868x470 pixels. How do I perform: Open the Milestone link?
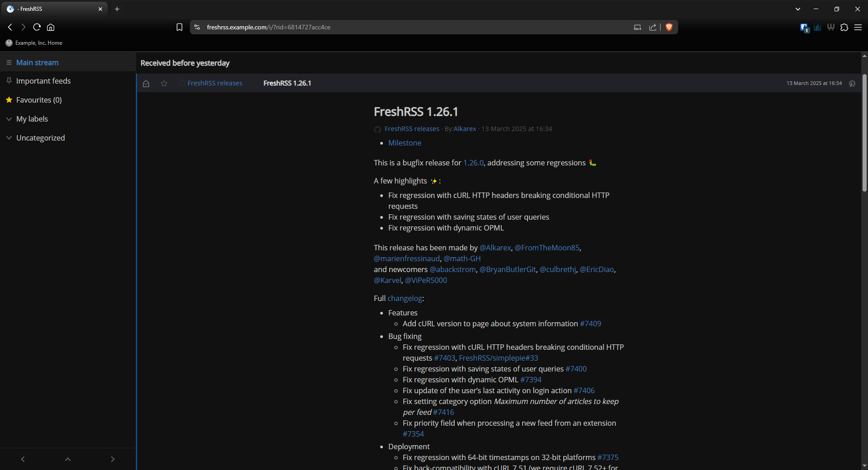pyautogui.click(x=405, y=143)
